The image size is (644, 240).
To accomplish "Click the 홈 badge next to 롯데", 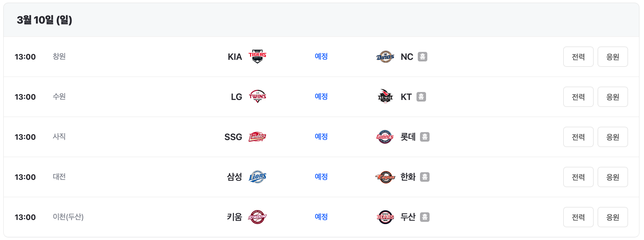I will [x=425, y=137].
